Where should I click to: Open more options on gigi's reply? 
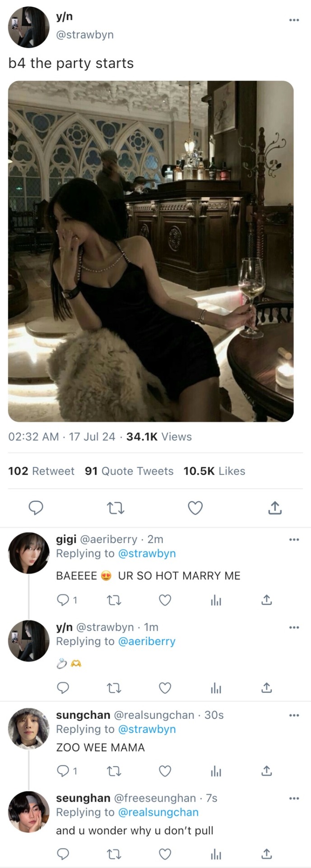pyautogui.click(x=294, y=539)
